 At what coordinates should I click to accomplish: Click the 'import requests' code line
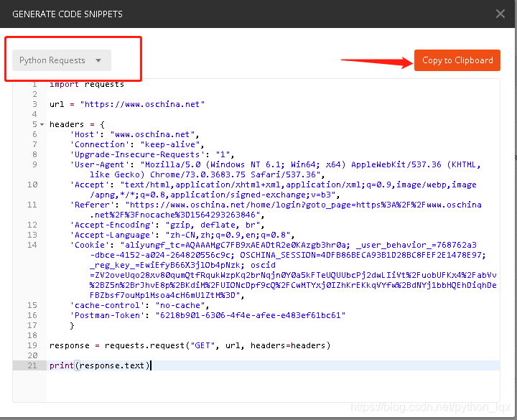(x=87, y=85)
